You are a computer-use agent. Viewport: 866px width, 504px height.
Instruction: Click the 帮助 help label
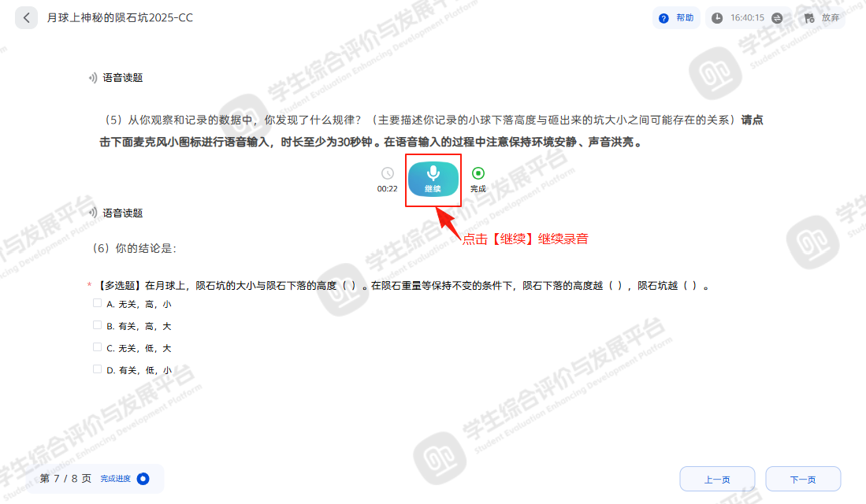(685, 18)
